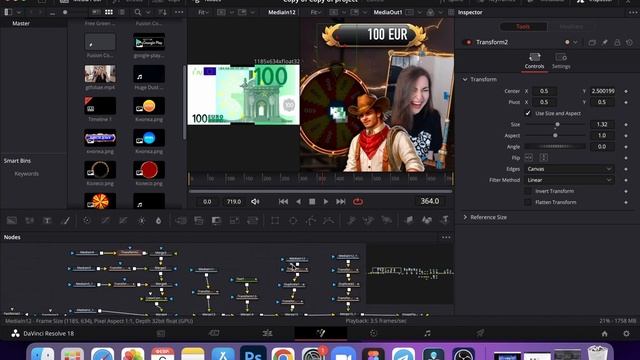Pin the Transform2 inspector

point(605,42)
